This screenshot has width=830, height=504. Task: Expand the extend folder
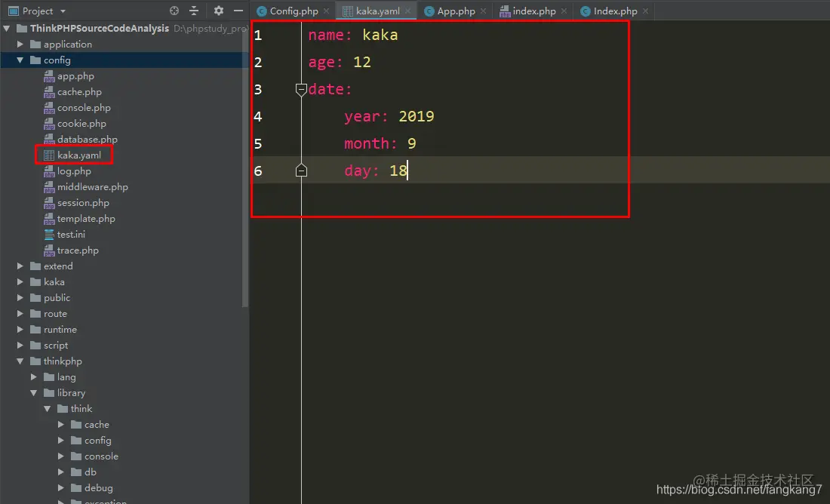pyautogui.click(x=20, y=266)
